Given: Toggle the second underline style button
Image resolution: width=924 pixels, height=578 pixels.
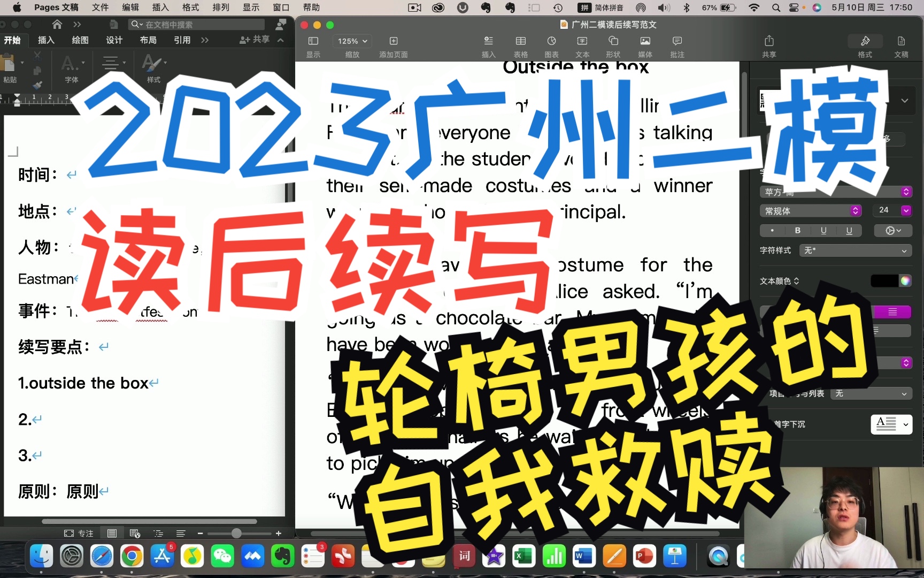Looking at the screenshot, I should pyautogui.click(x=849, y=230).
